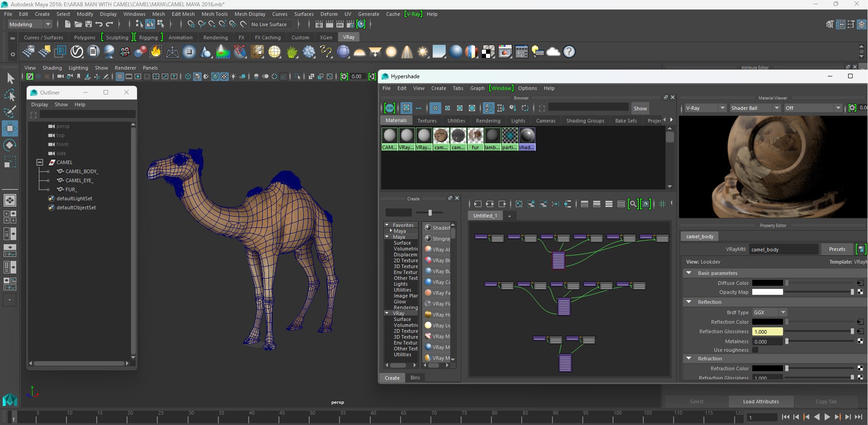The image size is (868, 425).
Task: Click the VRayMtl camel_body name field
Action: [x=783, y=249]
